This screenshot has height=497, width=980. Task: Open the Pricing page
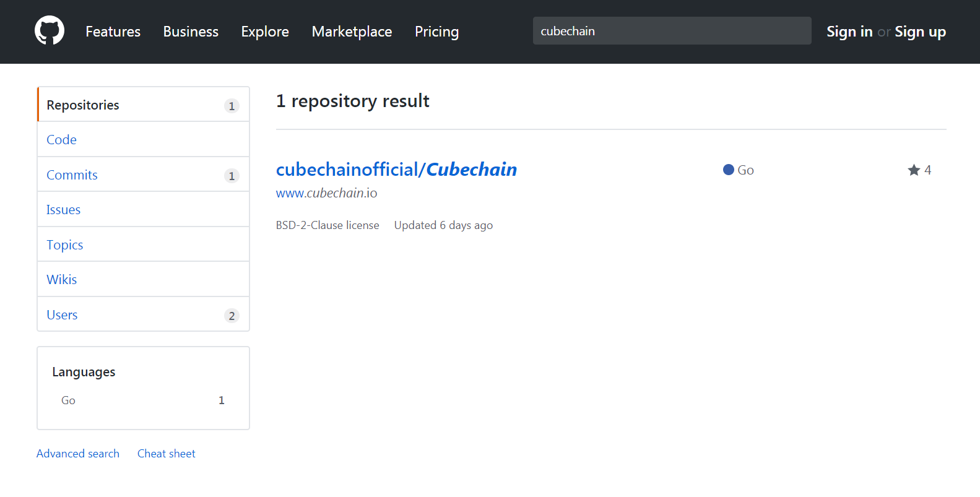click(x=436, y=32)
